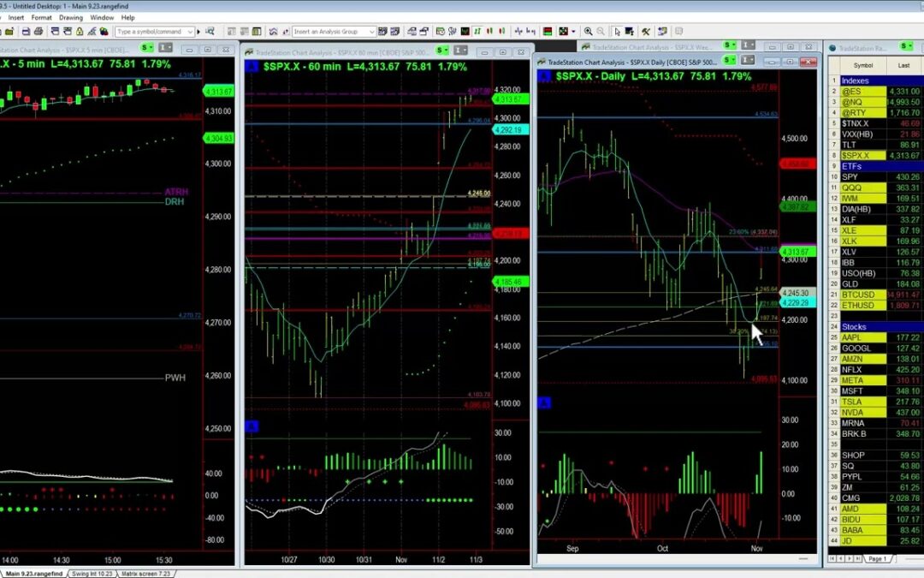The height and width of the screenshot is (578, 924).
Task: Open the Insert menu
Action: tap(16, 18)
